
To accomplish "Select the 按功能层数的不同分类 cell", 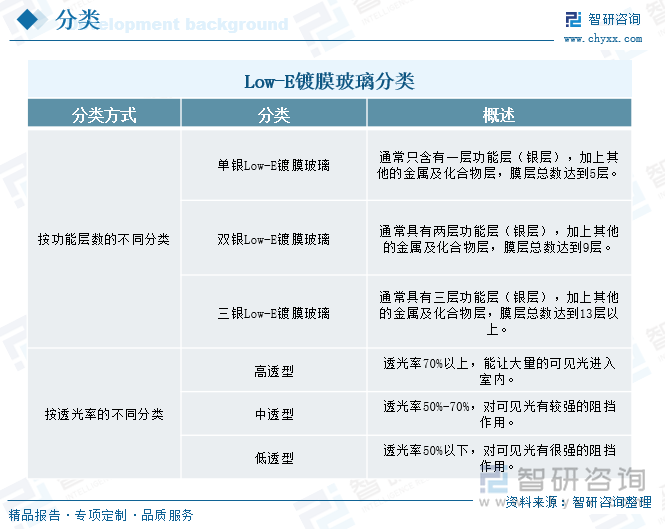I will pyautogui.click(x=104, y=239).
